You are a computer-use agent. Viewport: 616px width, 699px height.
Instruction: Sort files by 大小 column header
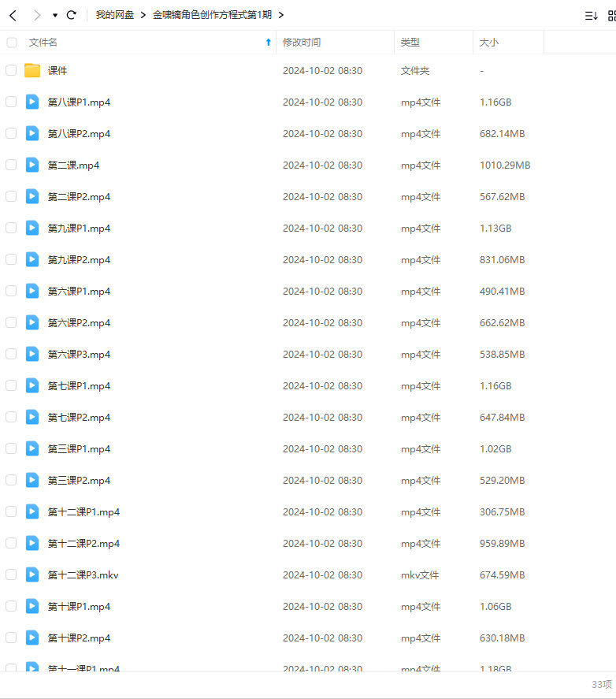(488, 42)
